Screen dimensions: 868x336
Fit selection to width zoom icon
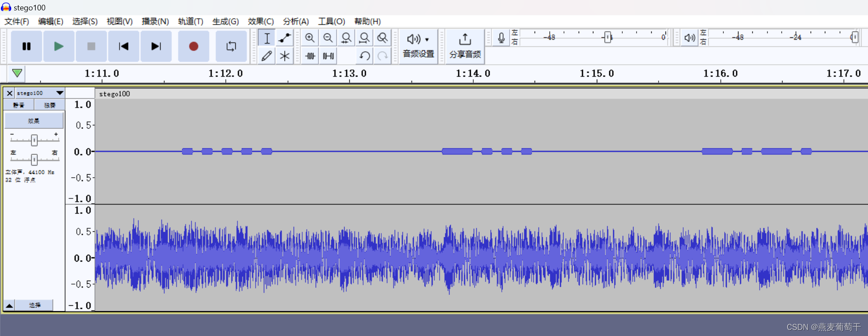coord(346,38)
